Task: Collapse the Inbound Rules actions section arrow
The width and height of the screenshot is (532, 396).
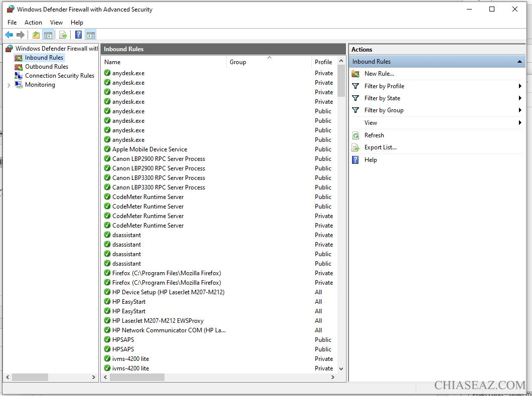Action: pos(519,62)
